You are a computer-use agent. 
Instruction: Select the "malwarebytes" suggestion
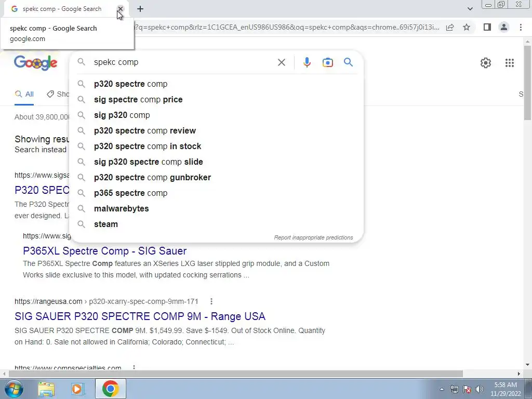tap(217, 209)
